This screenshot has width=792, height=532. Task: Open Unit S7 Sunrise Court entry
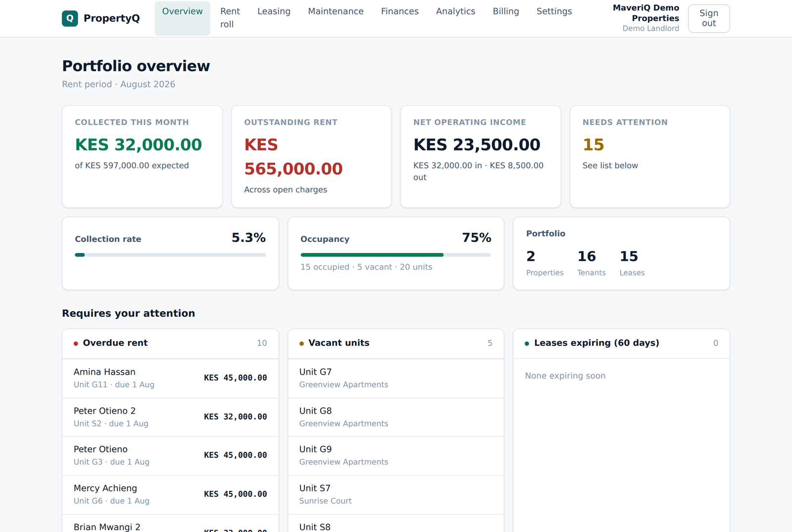click(x=396, y=494)
